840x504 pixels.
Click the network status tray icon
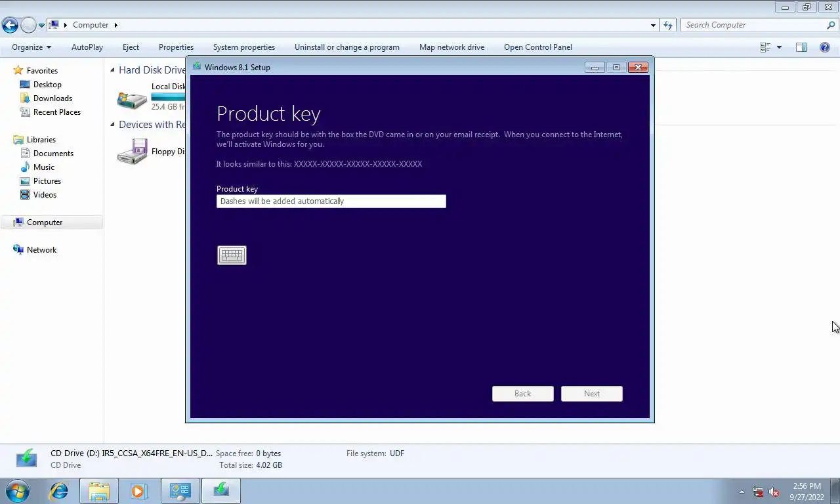click(x=758, y=492)
